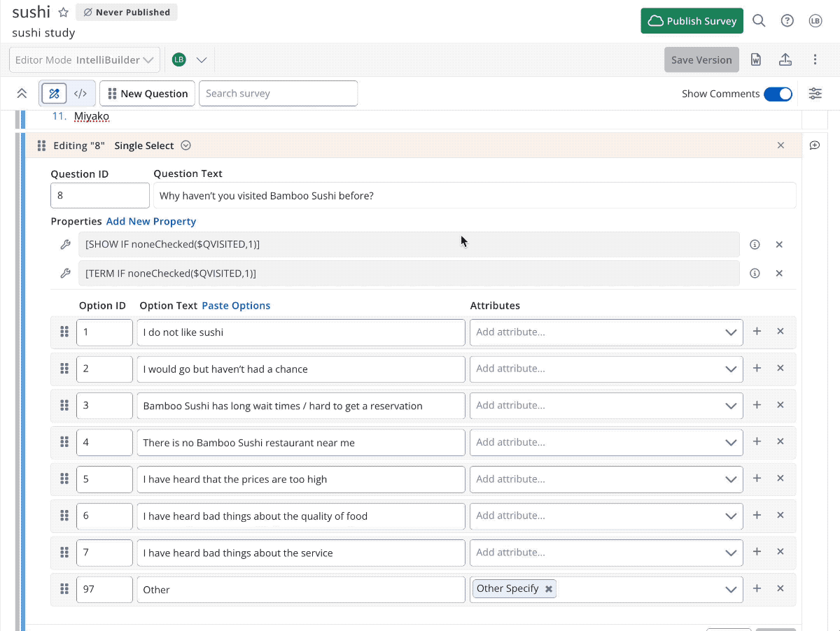
Task: Edit Option ID field containing 4
Action: click(x=104, y=442)
